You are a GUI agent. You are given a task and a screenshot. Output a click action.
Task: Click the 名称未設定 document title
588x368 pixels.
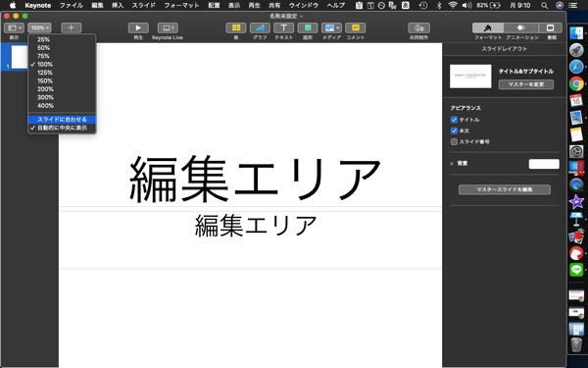click(283, 16)
